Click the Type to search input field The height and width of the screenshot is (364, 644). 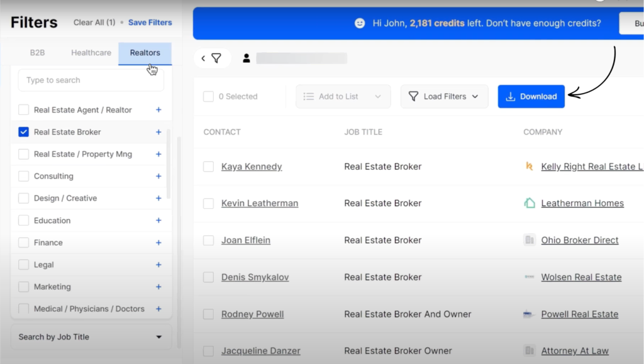(x=91, y=80)
